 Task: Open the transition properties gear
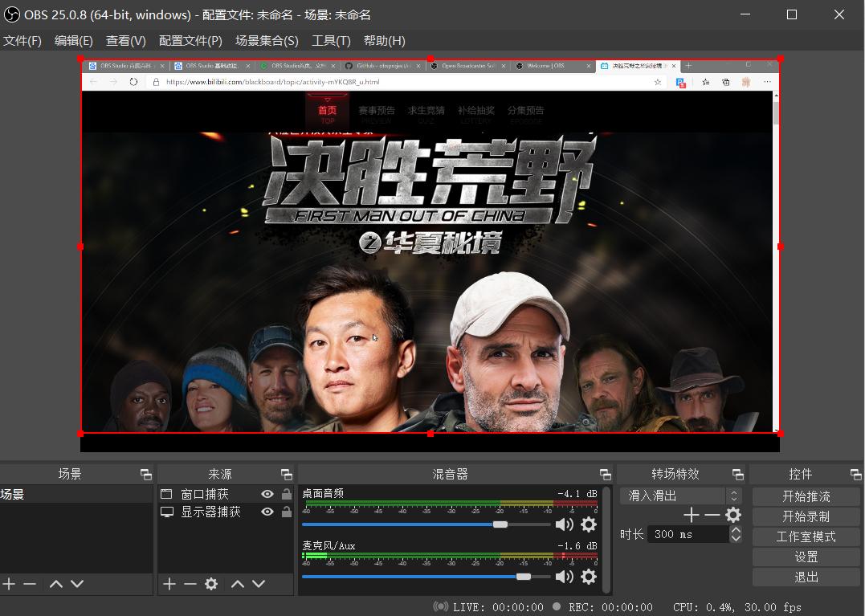click(x=732, y=515)
